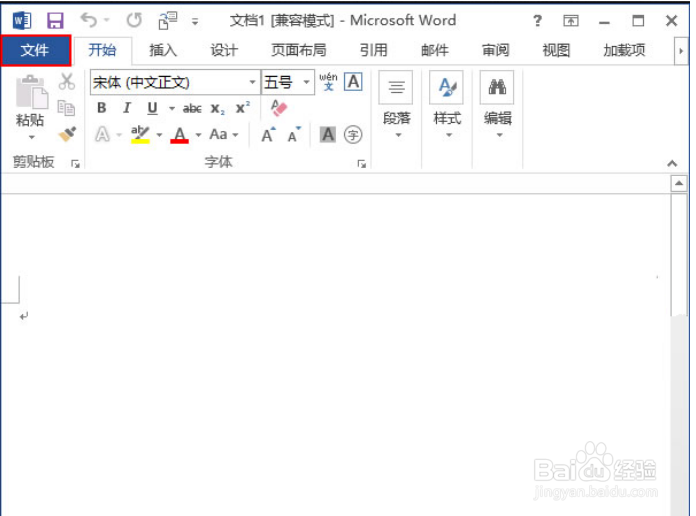
Task: Open font color dropdown arrow
Action: tap(198, 135)
